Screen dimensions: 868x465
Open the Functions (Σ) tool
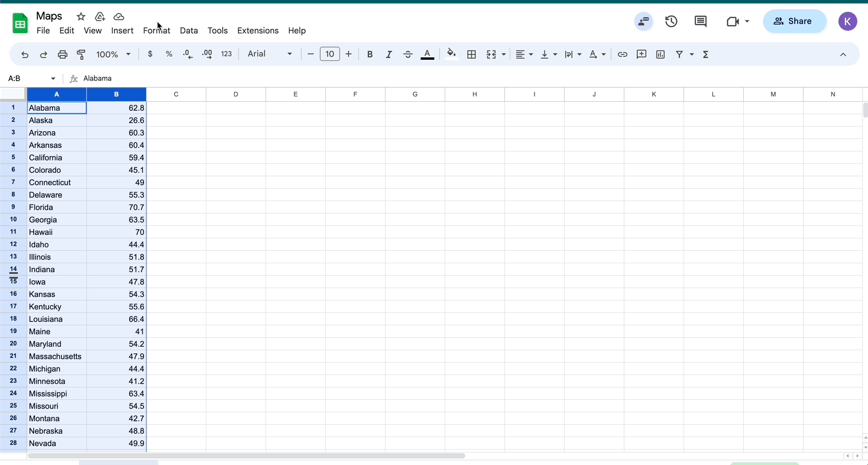pos(705,54)
